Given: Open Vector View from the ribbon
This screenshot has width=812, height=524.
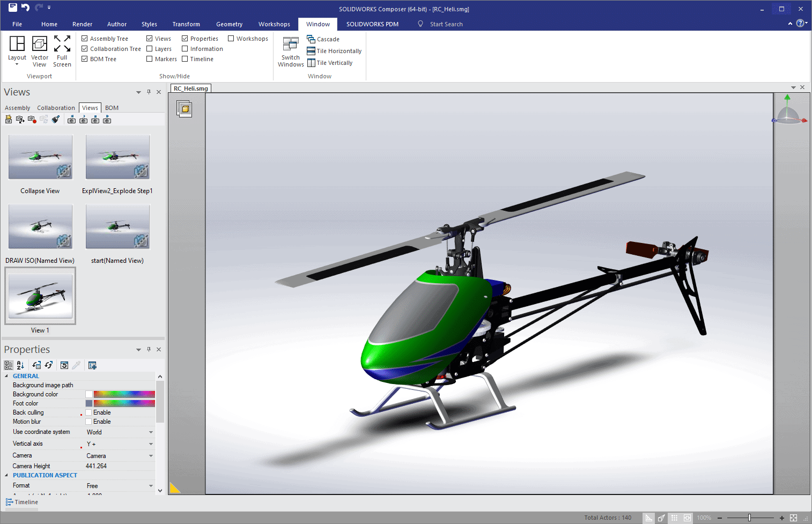Looking at the screenshot, I should [40, 44].
